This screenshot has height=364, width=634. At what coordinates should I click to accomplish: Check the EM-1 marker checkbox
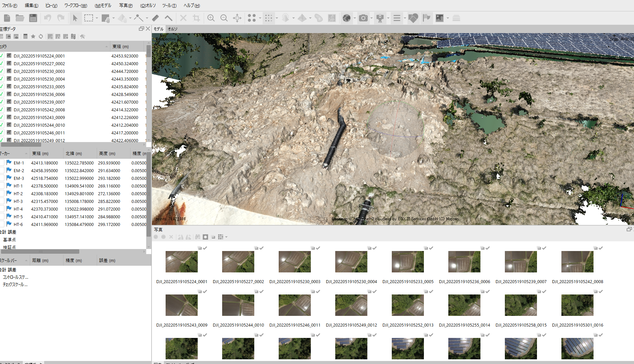tap(2, 163)
